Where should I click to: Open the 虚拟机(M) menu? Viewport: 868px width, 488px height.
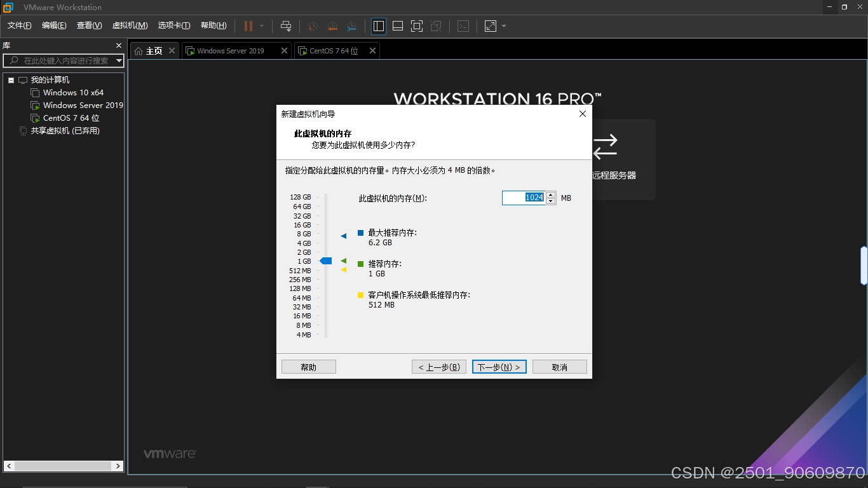[130, 25]
